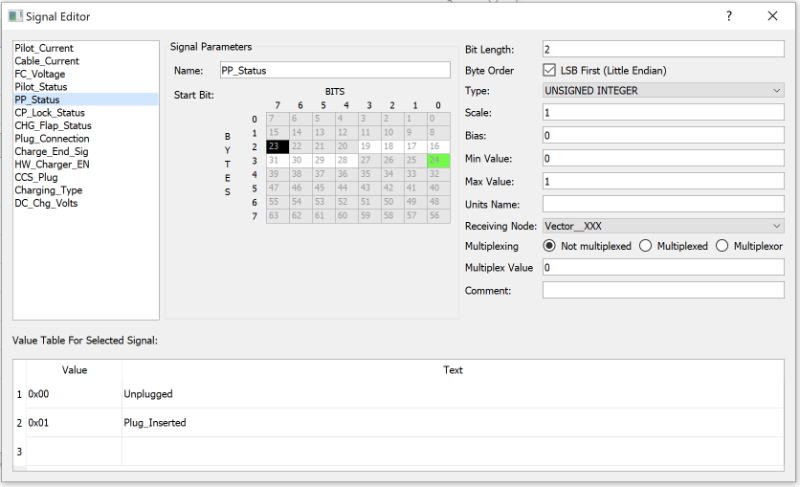Focus the Units Name text field
The image size is (800, 487).
[x=663, y=204]
